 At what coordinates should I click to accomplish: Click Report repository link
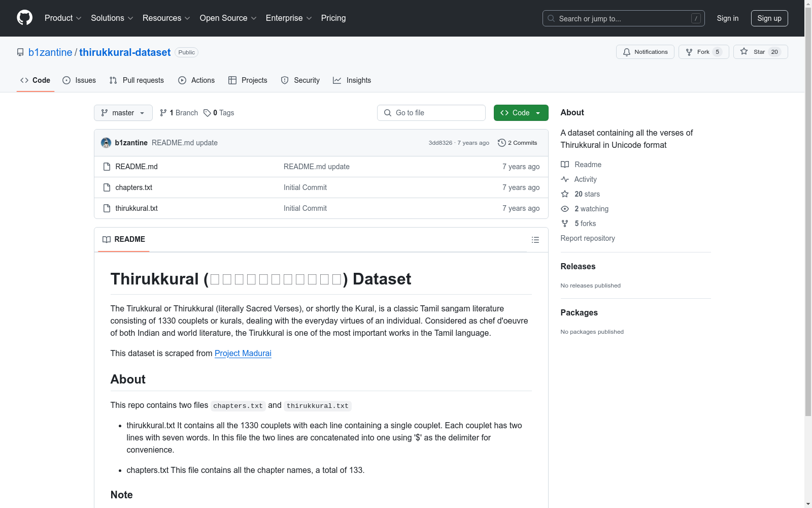(588, 238)
